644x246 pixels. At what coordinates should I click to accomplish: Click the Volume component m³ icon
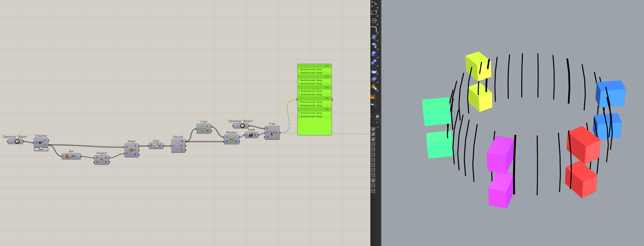coord(40,142)
